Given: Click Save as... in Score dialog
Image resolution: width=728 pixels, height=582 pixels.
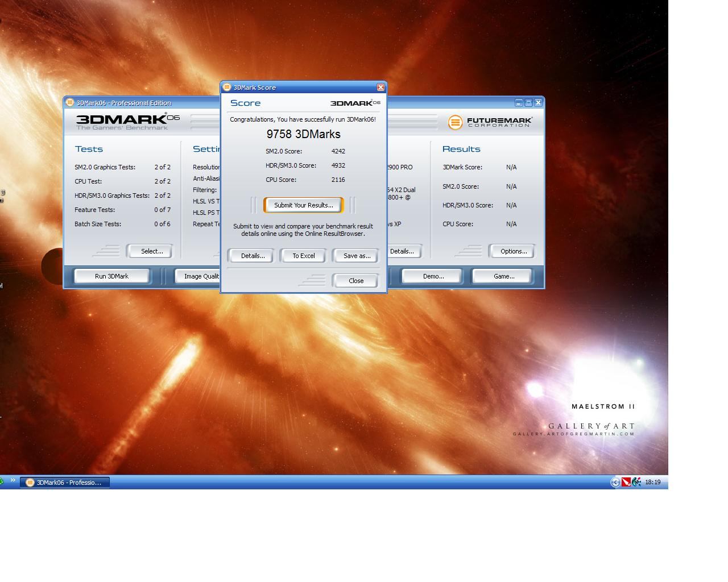Looking at the screenshot, I should [x=357, y=256].
